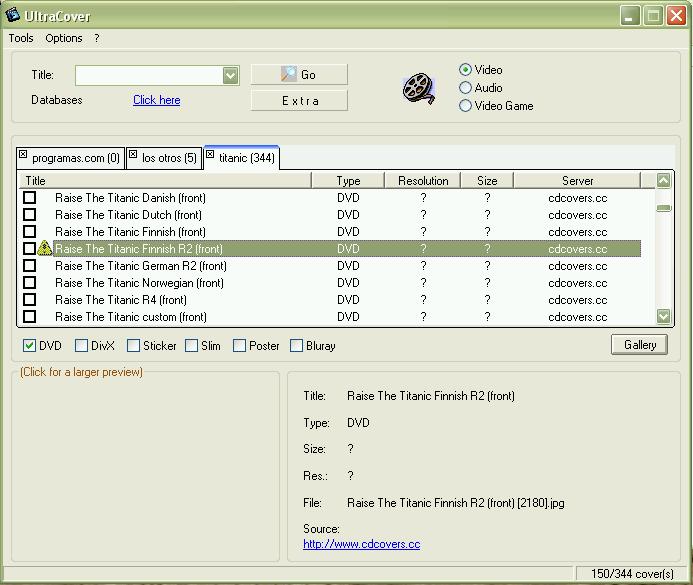Check the box for Raise The Titanic Dutch (front)
The width and height of the screenshot is (693, 585).
click(x=30, y=214)
